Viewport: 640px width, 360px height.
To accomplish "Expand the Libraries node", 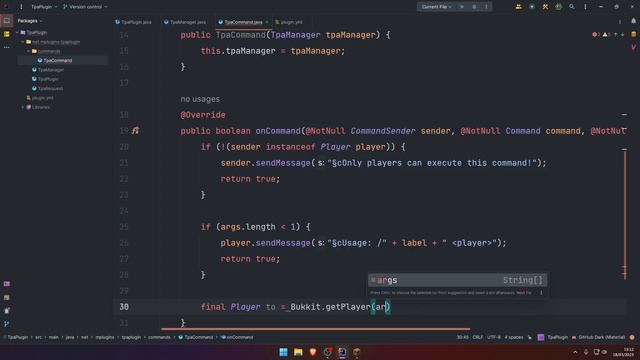I will coord(23,107).
